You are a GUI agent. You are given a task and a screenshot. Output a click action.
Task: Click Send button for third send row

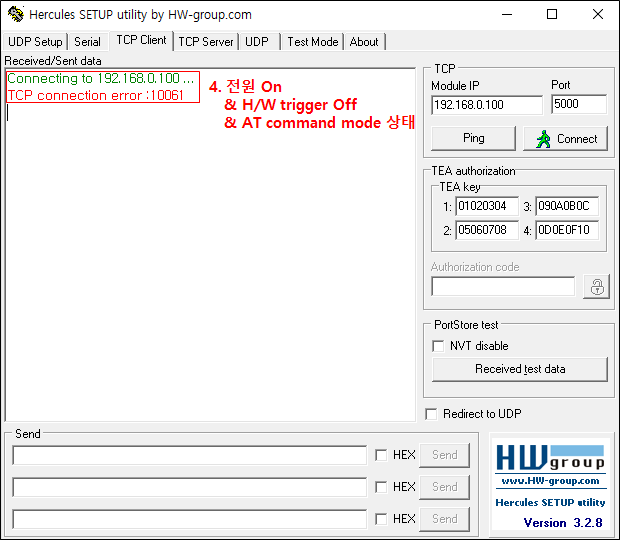point(444,519)
